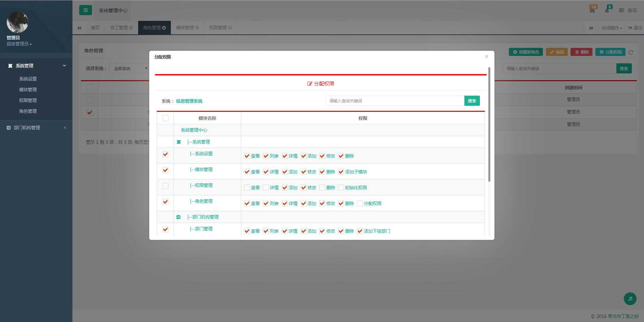
Task: Click the edit icon beside 分配权限 heading
Action: (310, 84)
